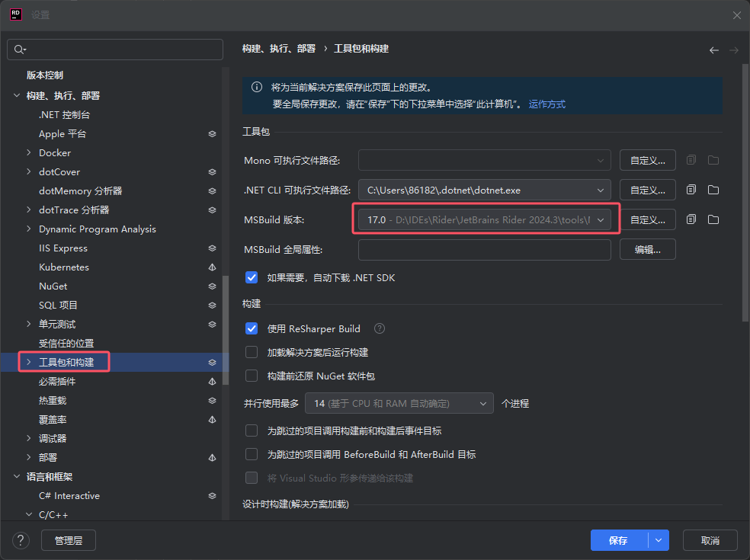750x560 pixels.
Task: Open the NuGet settings page
Action: coord(53,286)
